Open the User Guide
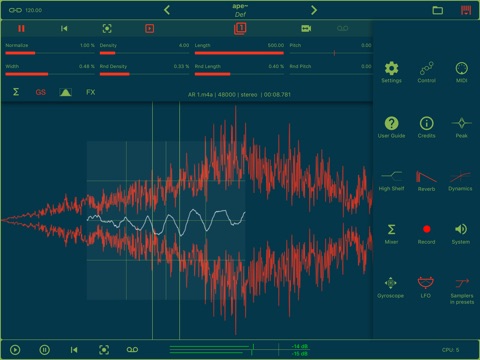This screenshot has width=480, height=360. [392, 124]
